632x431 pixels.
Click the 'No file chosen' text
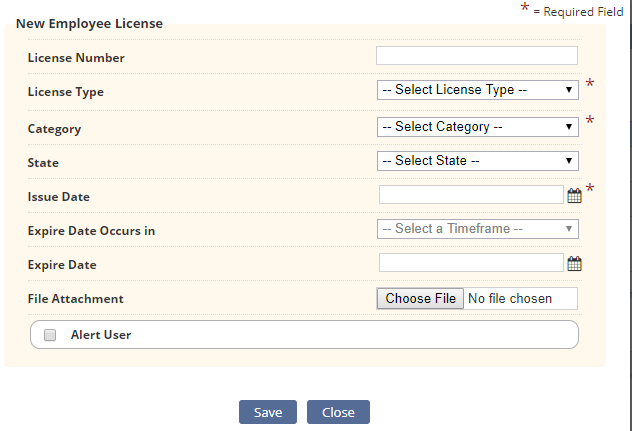(510, 298)
